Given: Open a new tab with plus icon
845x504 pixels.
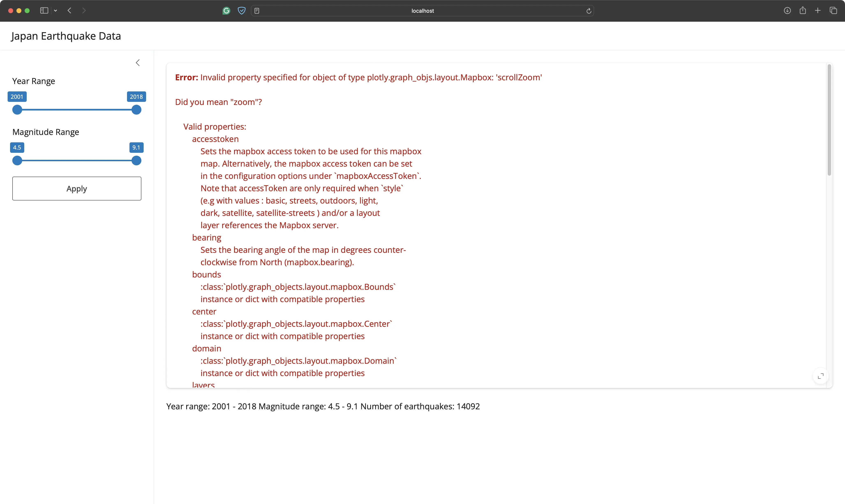Looking at the screenshot, I should (818, 10).
